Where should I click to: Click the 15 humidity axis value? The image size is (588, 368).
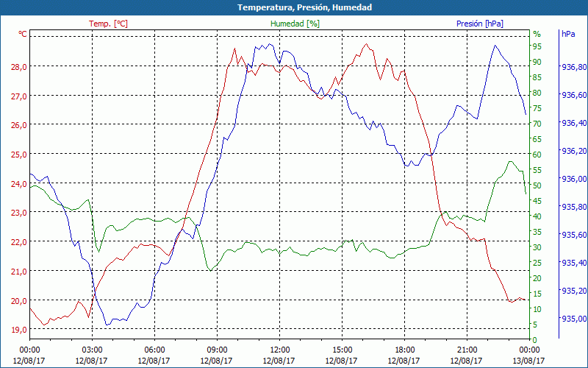[x=537, y=294]
